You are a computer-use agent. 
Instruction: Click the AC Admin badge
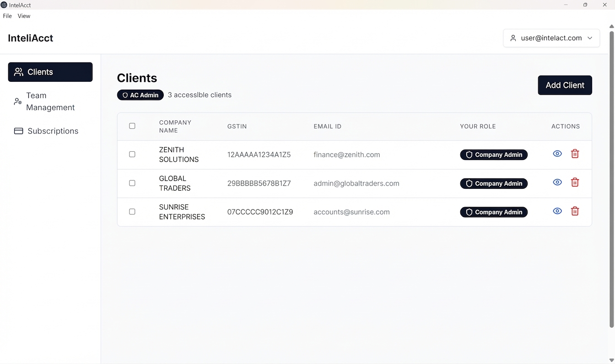[140, 95]
